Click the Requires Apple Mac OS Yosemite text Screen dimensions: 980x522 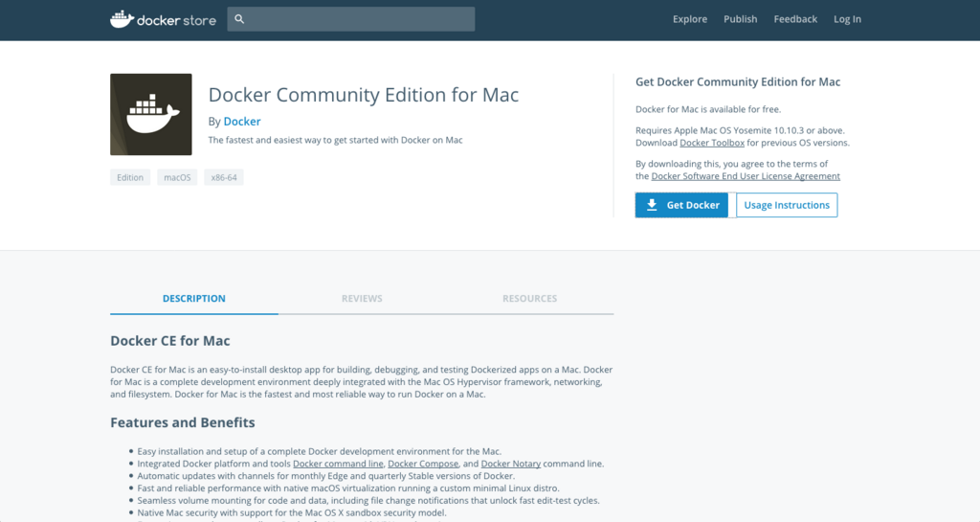point(740,130)
